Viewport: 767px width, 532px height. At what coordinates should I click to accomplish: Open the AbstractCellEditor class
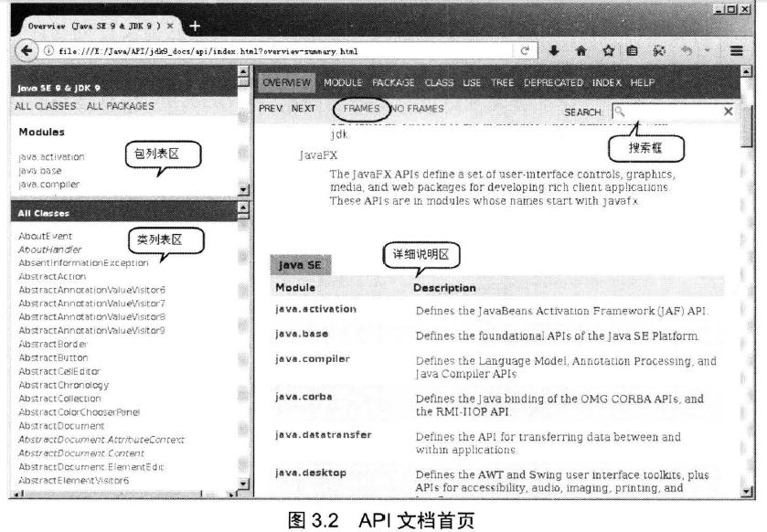(x=59, y=372)
